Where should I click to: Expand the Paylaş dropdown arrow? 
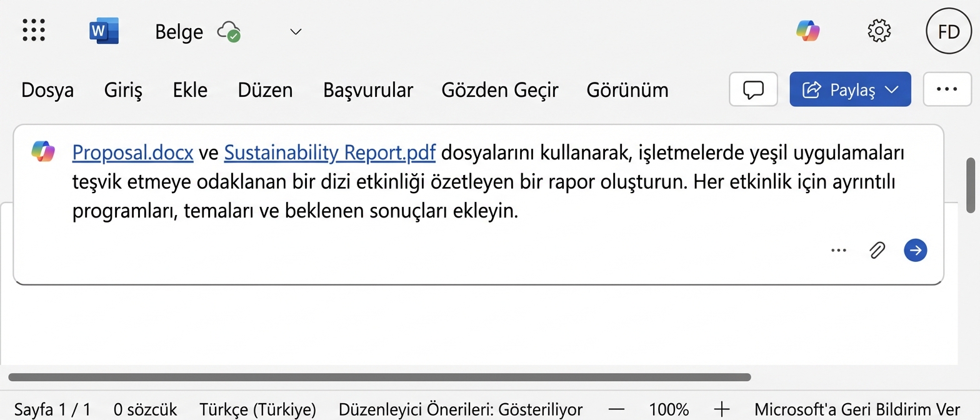892,89
